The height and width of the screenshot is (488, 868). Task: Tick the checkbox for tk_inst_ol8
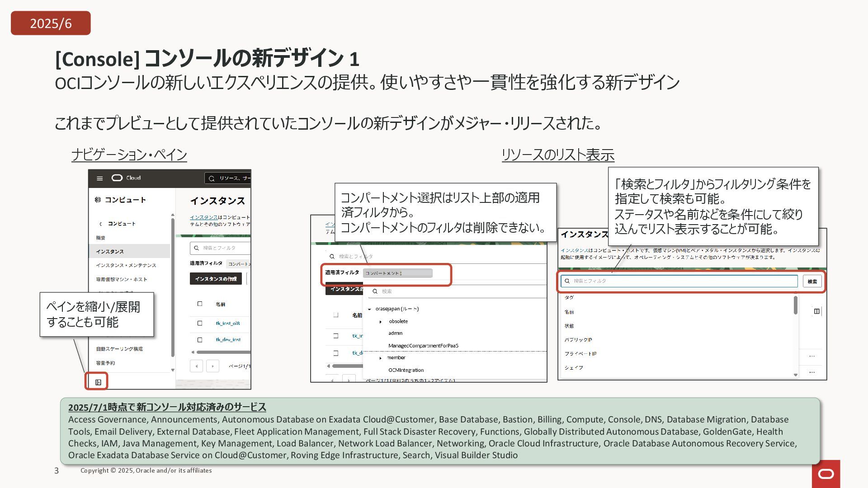tap(200, 323)
